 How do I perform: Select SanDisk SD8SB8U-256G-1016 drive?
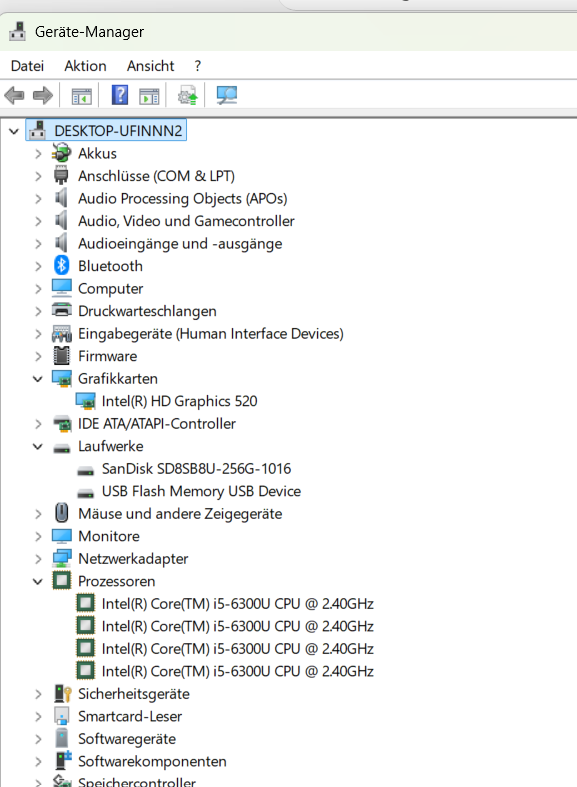[196, 469]
